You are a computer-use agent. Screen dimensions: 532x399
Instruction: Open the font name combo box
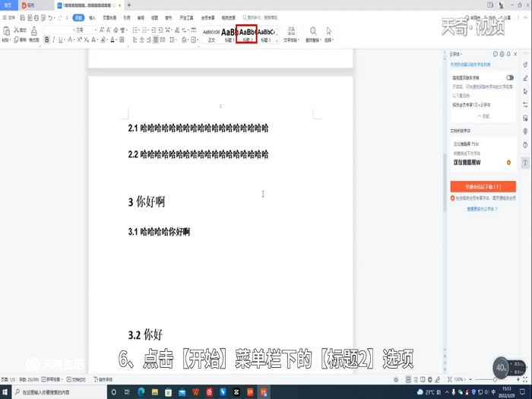point(58,30)
